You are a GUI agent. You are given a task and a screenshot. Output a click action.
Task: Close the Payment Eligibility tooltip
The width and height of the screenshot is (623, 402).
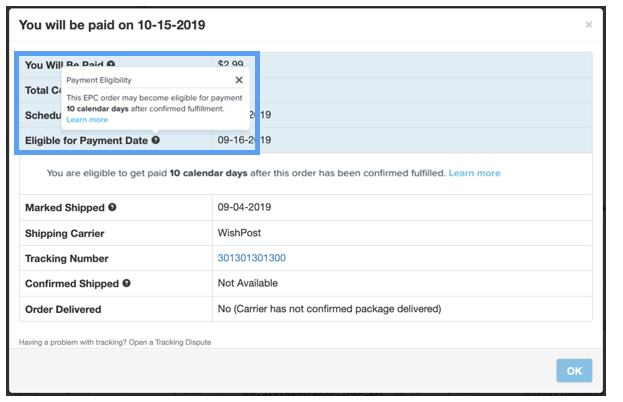[239, 80]
